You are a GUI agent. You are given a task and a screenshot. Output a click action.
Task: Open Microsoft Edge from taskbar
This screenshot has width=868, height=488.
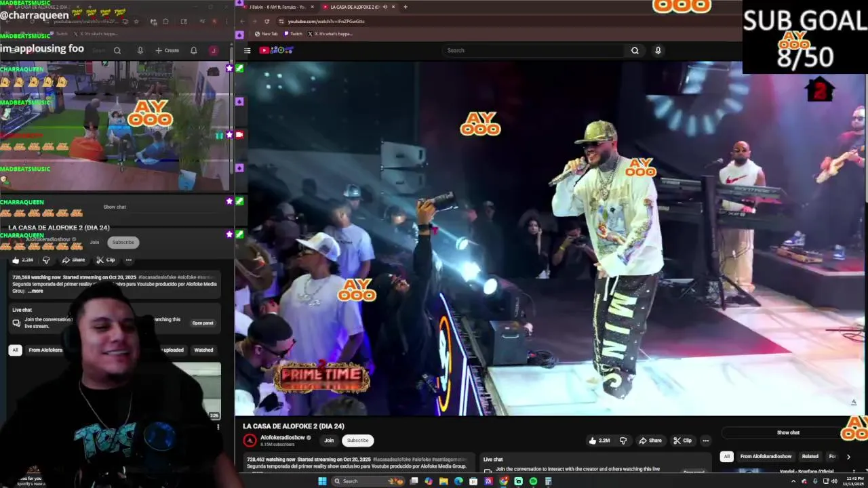(458, 481)
